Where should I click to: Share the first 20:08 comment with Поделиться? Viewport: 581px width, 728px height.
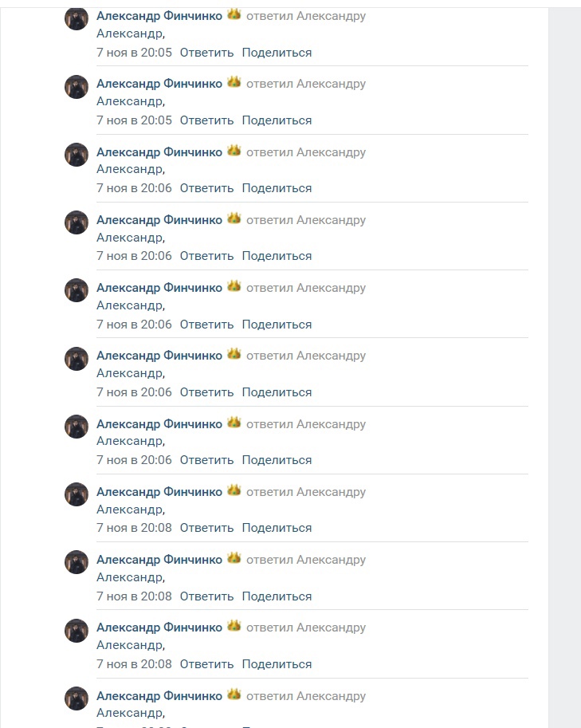click(277, 528)
